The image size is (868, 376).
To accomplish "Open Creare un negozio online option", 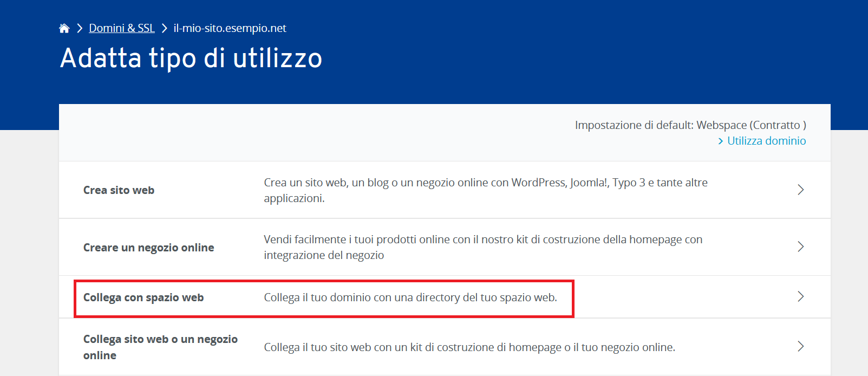I will point(148,248).
